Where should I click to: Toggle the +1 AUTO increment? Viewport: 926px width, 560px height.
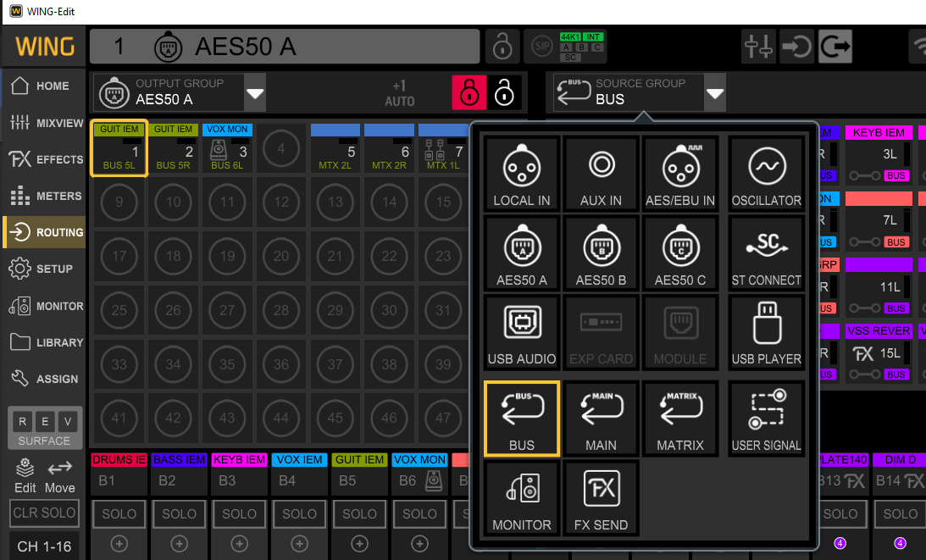(x=400, y=93)
